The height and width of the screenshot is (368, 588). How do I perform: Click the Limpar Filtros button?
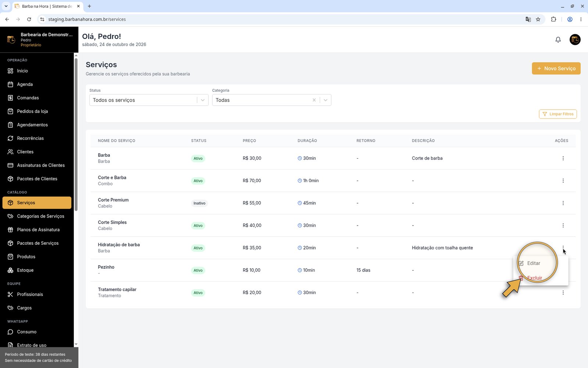pyautogui.click(x=558, y=114)
